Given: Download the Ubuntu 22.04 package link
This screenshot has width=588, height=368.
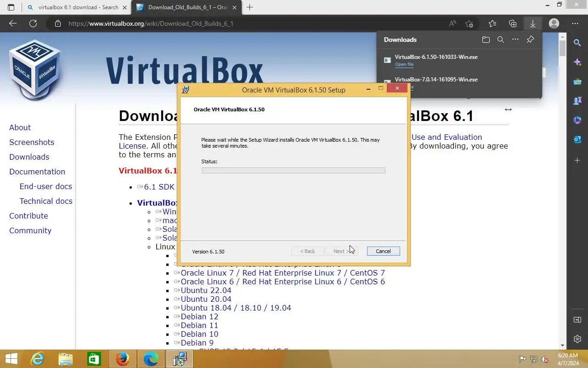Looking at the screenshot, I should pyautogui.click(x=206, y=290).
